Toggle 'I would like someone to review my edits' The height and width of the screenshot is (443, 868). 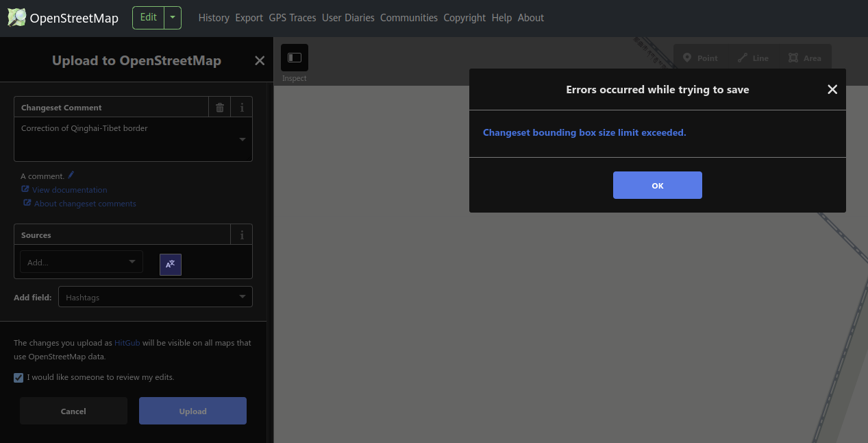click(18, 377)
